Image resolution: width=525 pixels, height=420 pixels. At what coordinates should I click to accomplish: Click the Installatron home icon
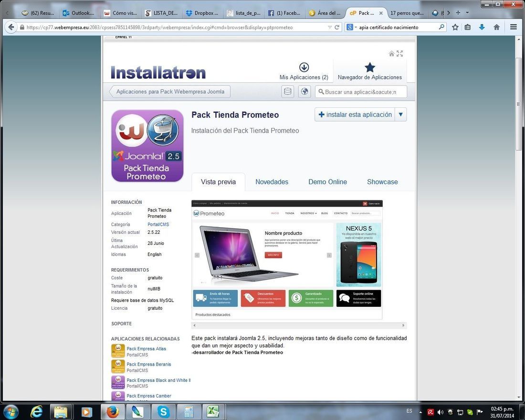(x=391, y=53)
